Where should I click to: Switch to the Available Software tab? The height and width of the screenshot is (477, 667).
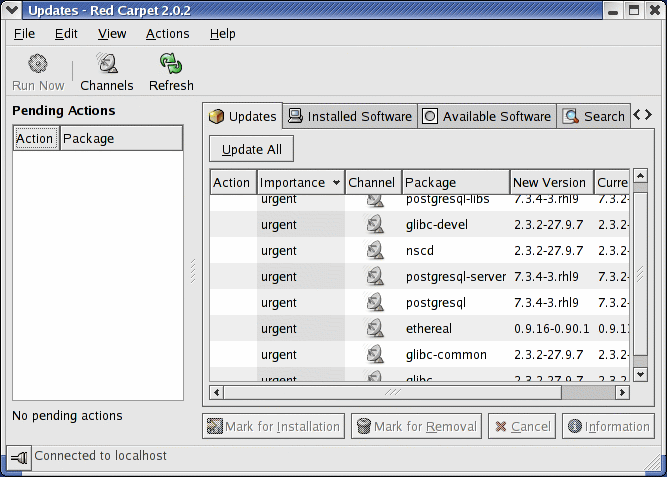coord(487,116)
